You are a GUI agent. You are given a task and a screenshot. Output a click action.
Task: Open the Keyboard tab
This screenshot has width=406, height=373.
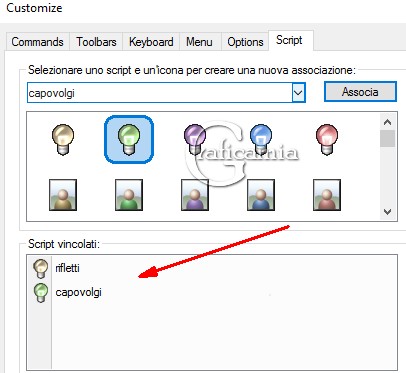pyautogui.click(x=151, y=42)
